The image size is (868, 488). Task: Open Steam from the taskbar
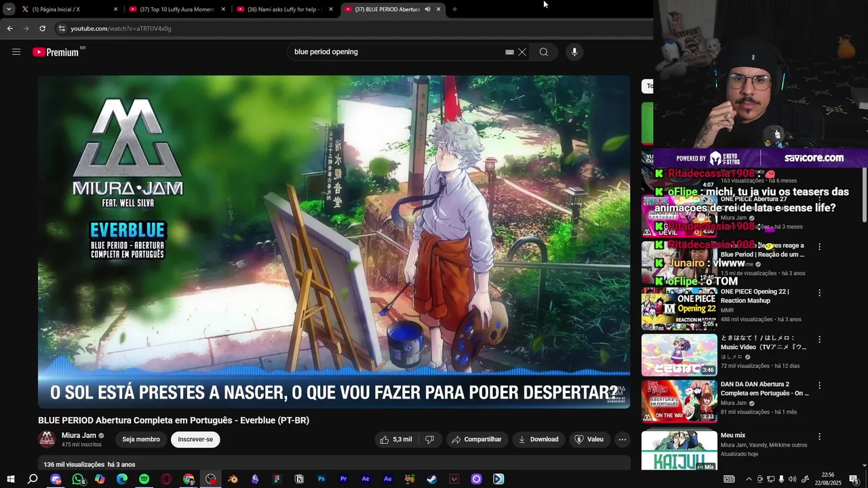point(432,479)
